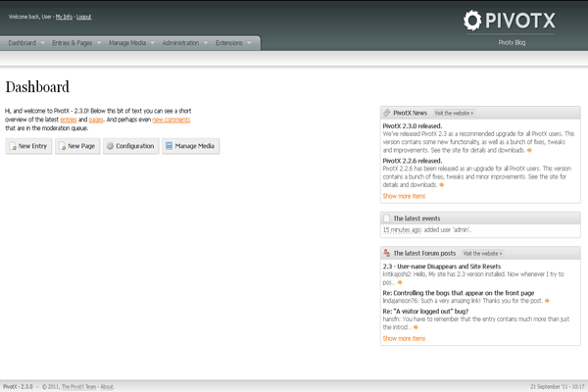Click The PivotX Team footer link

pyautogui.click(x=78, y=386)
